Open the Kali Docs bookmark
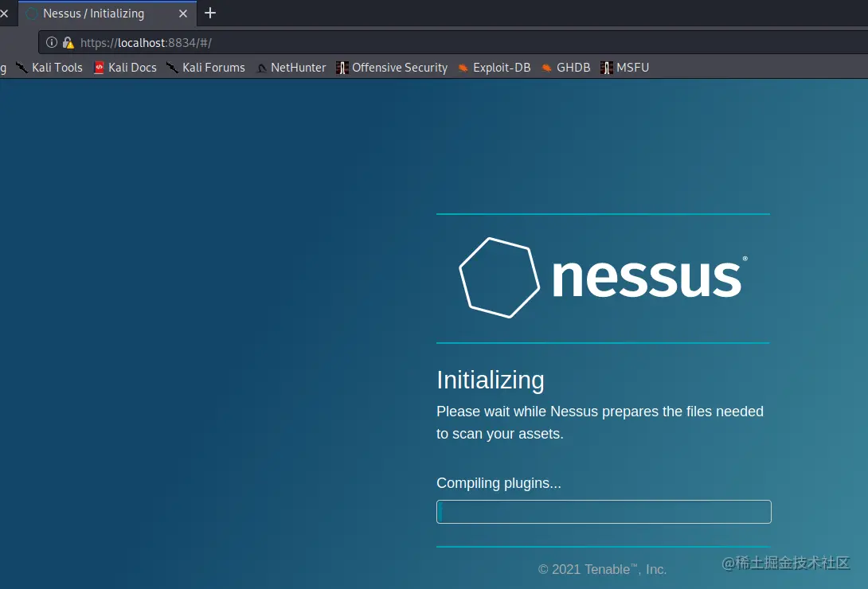This screenshot has width=868, height=589. pos(125,68)
